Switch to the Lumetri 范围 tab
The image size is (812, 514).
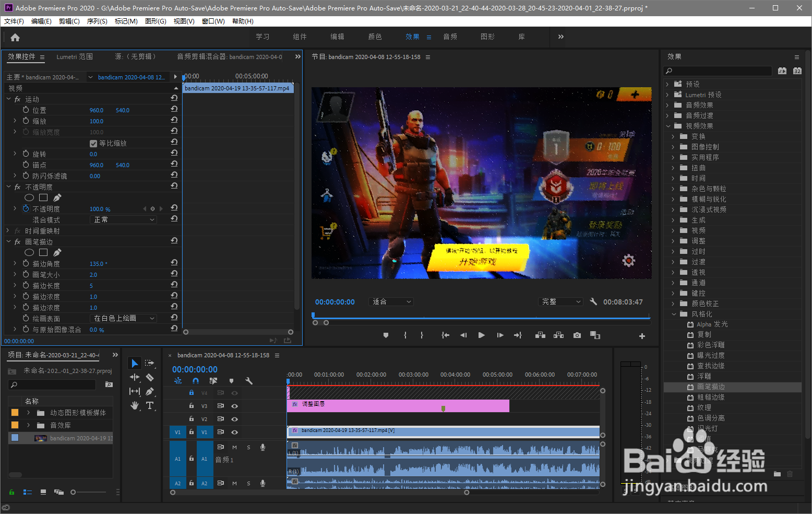[x=75, y=56]
